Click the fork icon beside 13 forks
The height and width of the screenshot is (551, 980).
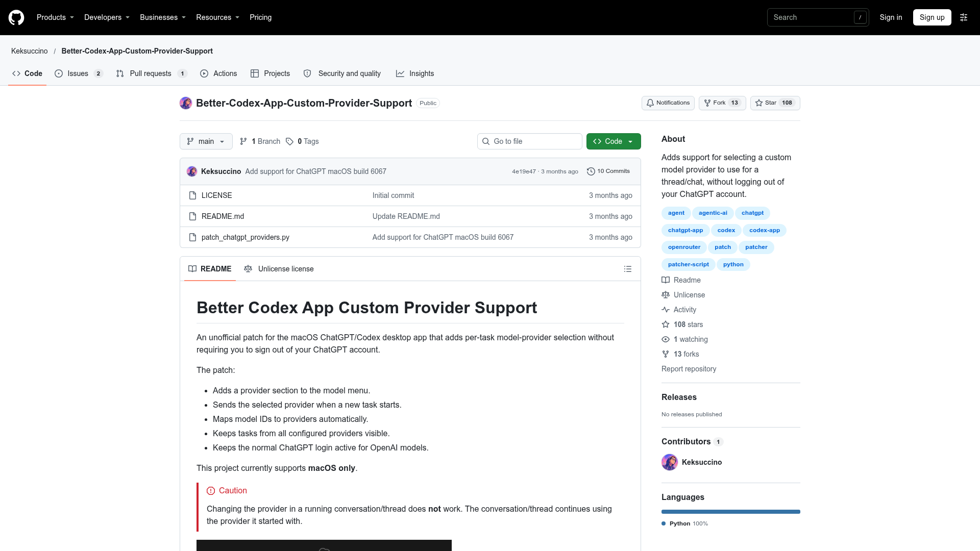(666, 354)
